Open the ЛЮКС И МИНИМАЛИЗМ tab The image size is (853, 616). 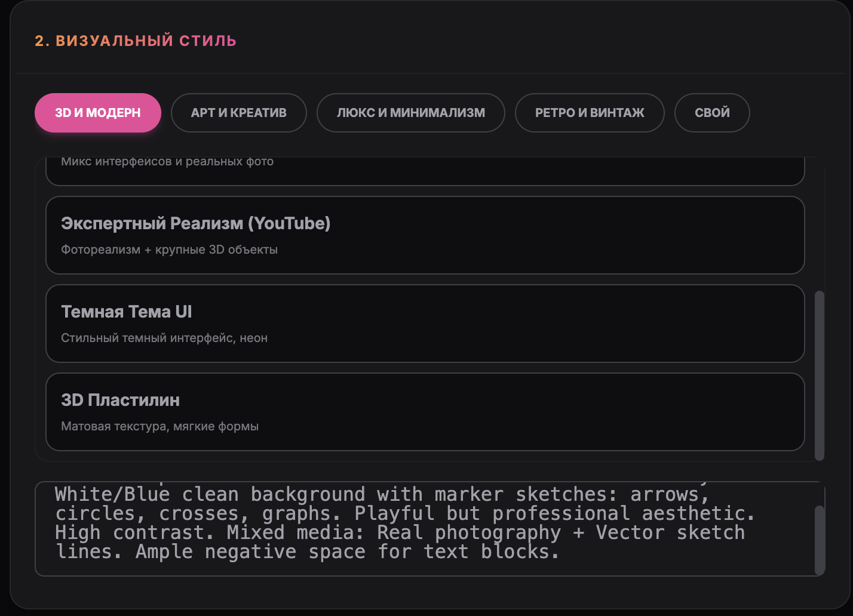(411, 113)
